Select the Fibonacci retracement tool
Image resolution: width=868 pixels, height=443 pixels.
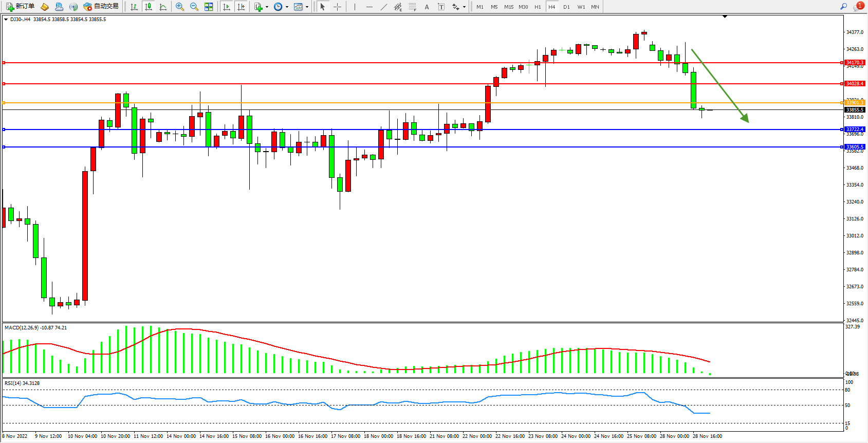click(x=412, y=7)
